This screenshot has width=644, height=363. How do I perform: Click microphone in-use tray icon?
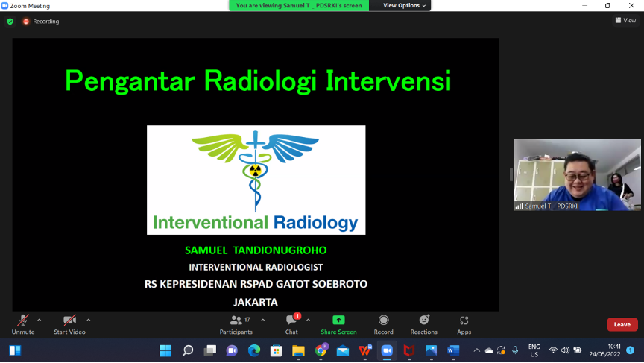pyautogui.click(x=515, y=350)
